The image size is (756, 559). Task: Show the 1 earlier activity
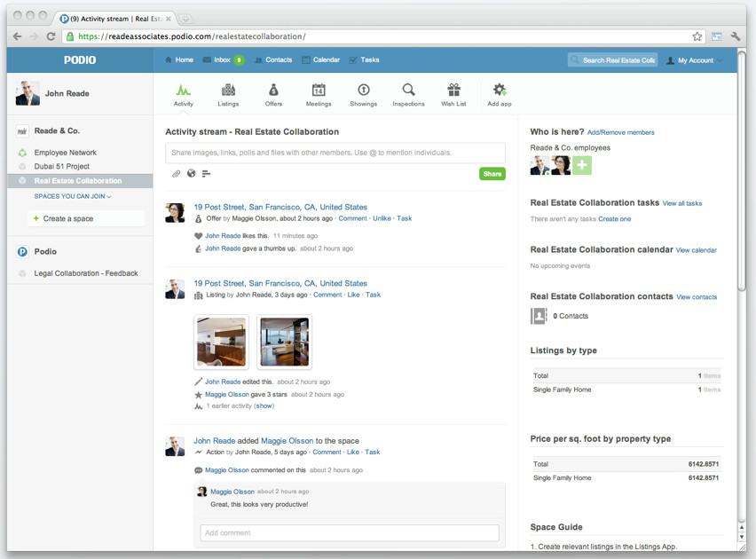(x=264, y=406)
